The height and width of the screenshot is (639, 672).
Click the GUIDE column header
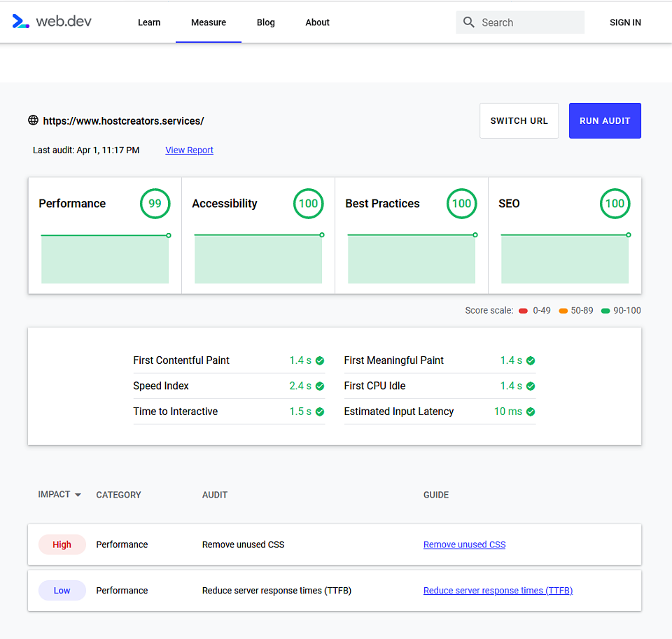click(x=436, y=495)
